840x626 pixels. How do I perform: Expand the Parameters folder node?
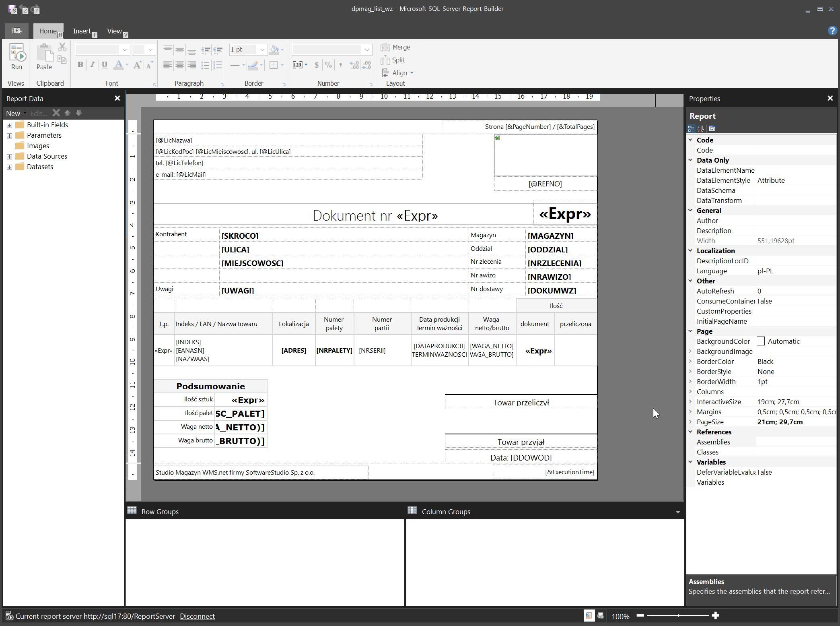tap(9, 136)
